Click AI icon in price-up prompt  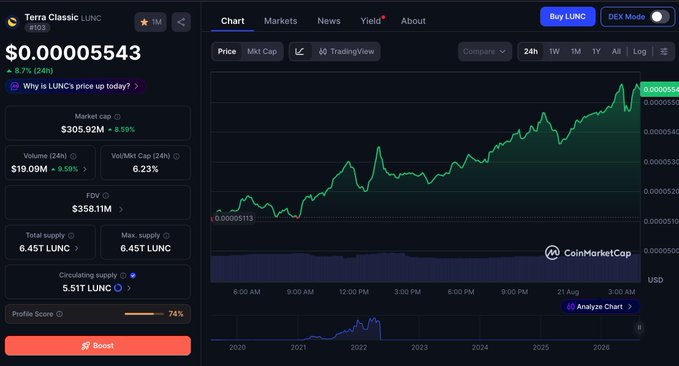click(14, 86)
